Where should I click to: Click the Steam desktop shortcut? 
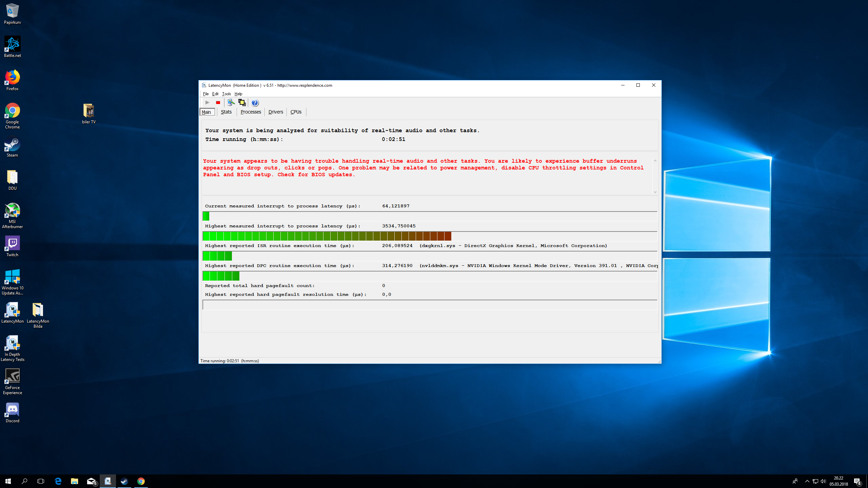click(x=13, y=147)
